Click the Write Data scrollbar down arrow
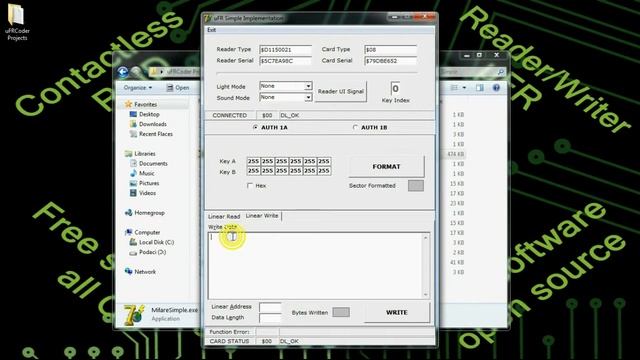 click(426, 294)
